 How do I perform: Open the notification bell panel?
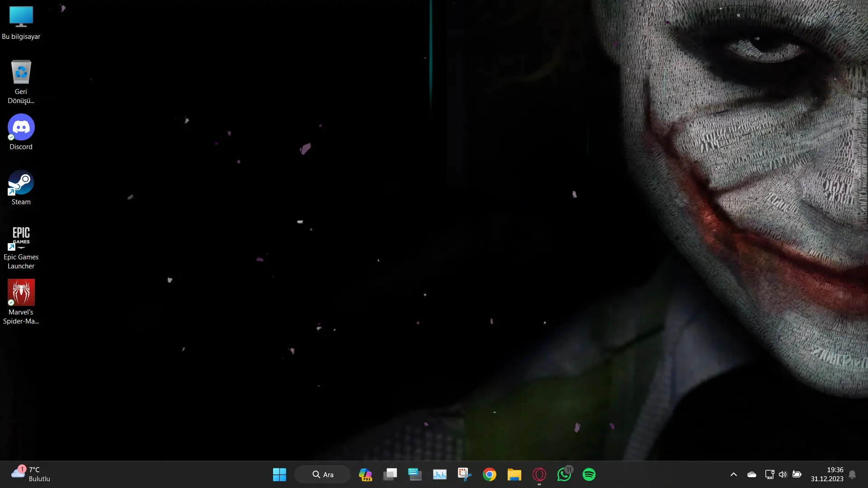click(852, 474)
